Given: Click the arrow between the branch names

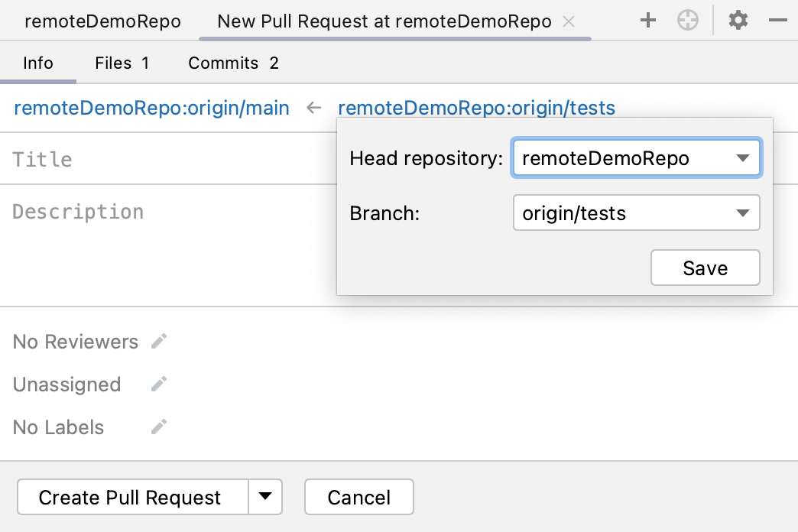Looking at the screenshot, I should click(x=313, y=108).
